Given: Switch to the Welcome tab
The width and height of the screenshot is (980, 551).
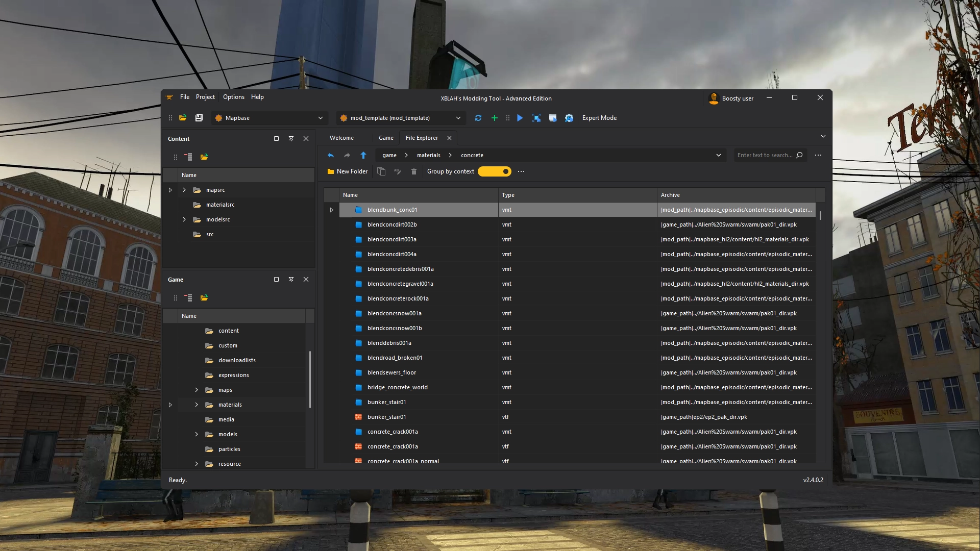Looking at the screenshot, I should click(341, 138).
